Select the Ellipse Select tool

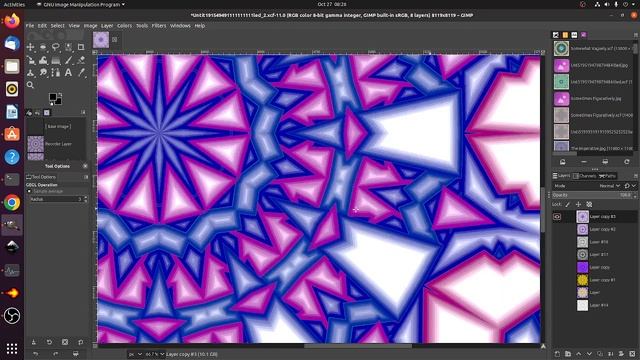pos(43,47)
